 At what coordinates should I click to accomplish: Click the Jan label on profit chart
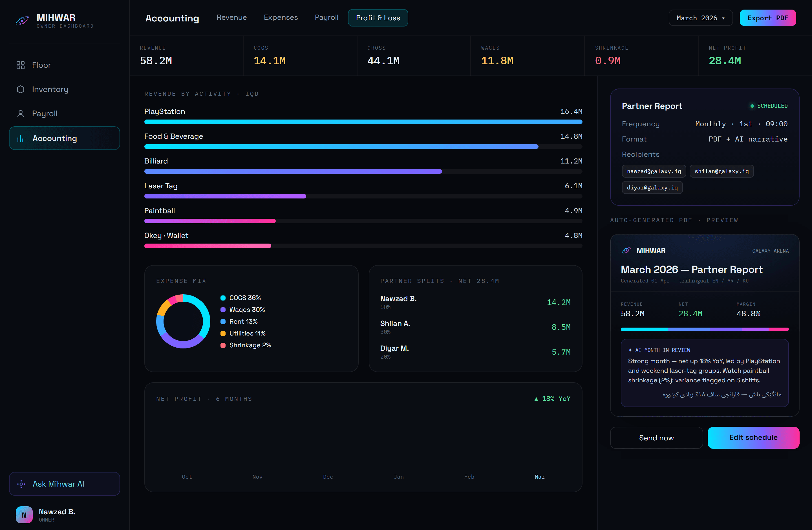[398, 477]
